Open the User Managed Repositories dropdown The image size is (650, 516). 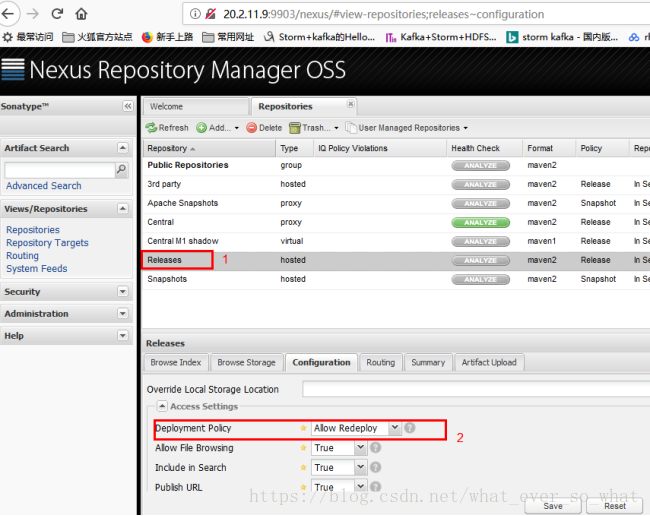[407, 128]
